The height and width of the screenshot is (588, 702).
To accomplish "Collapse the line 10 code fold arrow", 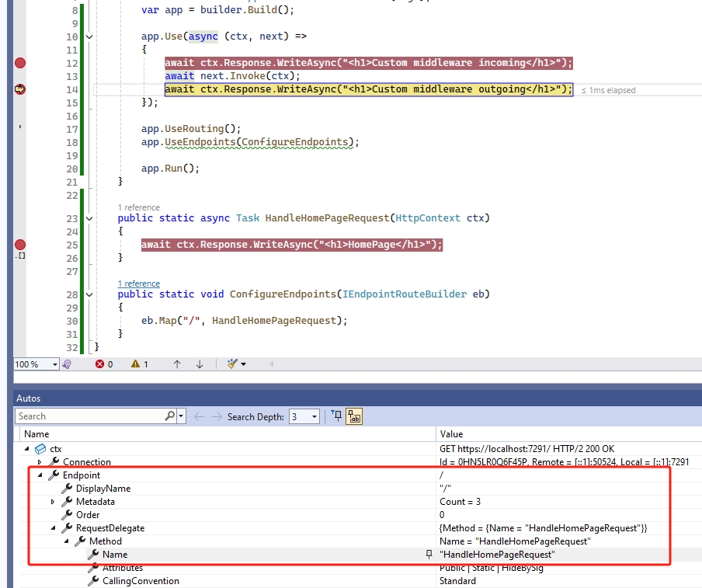I will pyautogui.click(x=90, y=37).
